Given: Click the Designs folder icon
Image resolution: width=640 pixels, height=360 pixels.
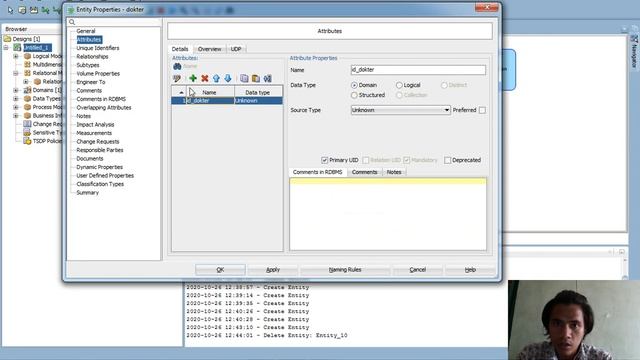Looking at the screenshot, I should [7, 39].
